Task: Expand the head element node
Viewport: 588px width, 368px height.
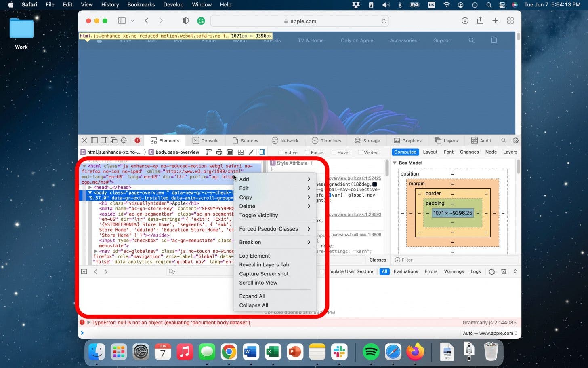Action: [x=90, y=187]
